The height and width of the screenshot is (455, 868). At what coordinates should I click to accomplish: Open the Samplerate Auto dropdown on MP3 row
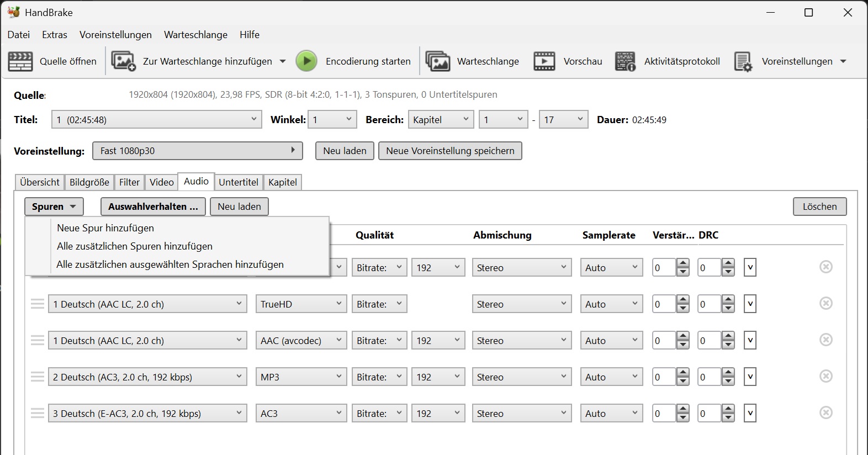611,377
